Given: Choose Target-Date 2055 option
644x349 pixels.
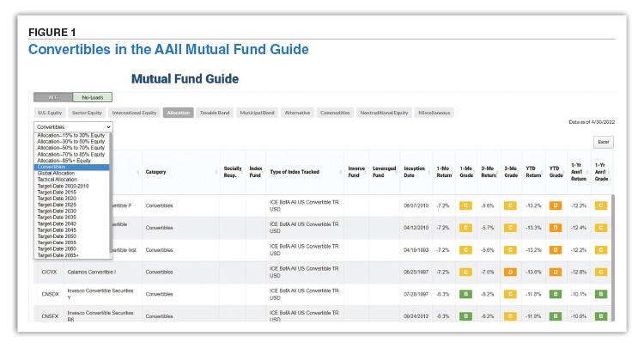Looking at the screenshot, I should (x=71, y=242).
